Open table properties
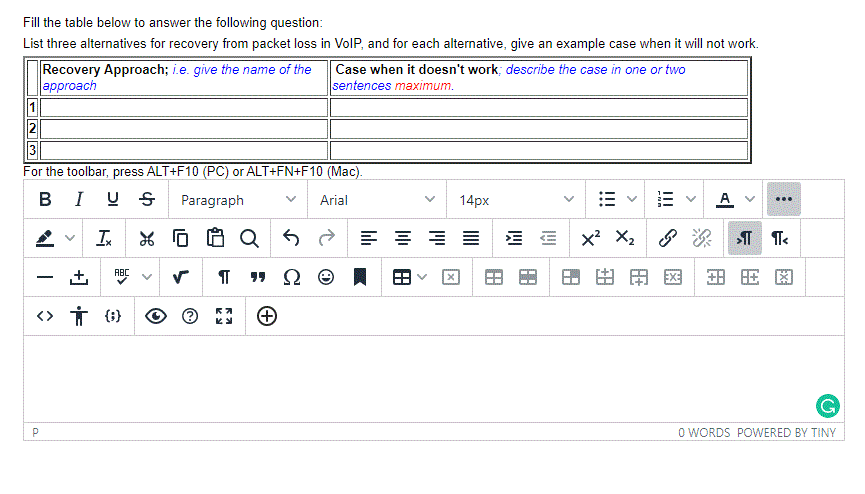Screen dimensions: 865x494 click(494, 277)
